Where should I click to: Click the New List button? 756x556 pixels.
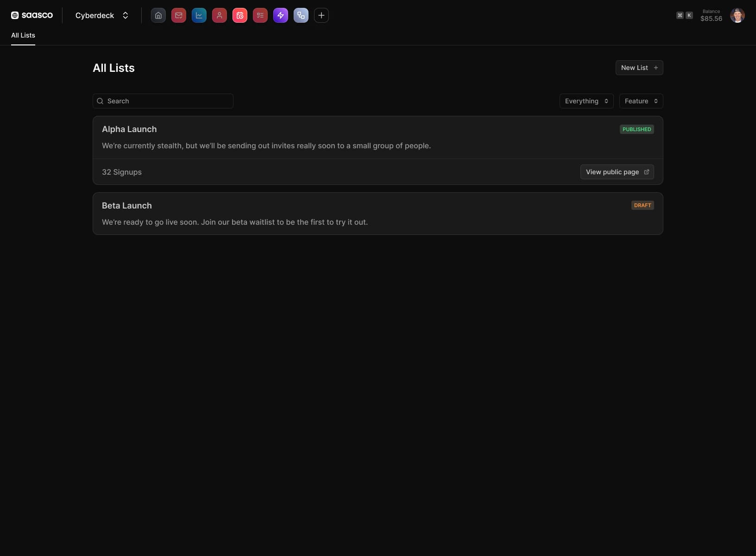(x=639, y=68)
